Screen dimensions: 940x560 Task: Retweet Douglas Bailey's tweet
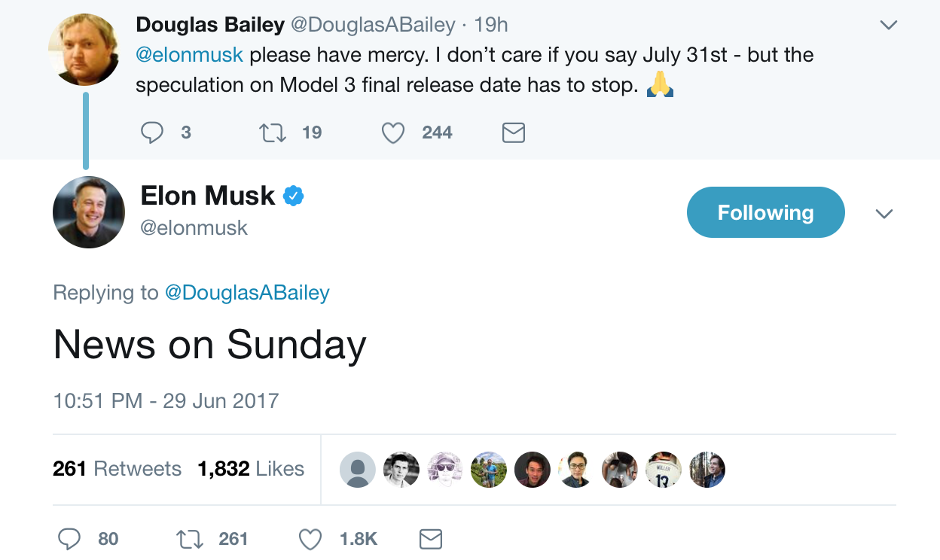(272, 133)
